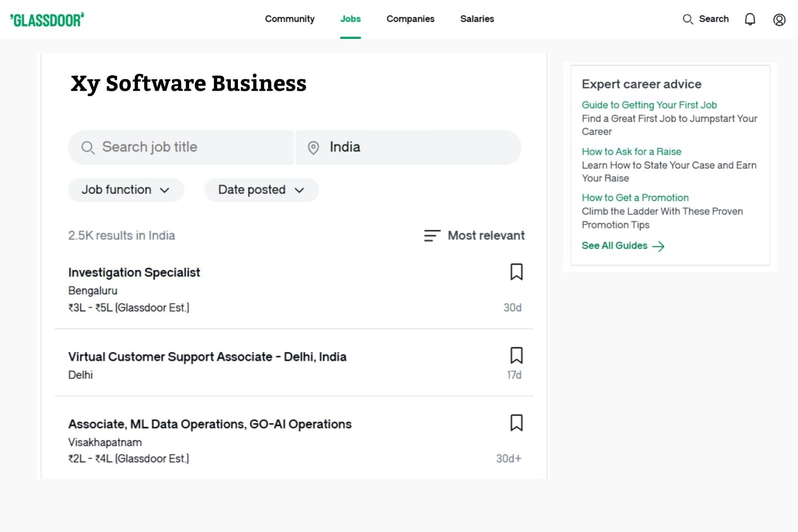The image size is (798, 532).
Task: Open the Investigation Specialist job listing
Action: point(134,272)
